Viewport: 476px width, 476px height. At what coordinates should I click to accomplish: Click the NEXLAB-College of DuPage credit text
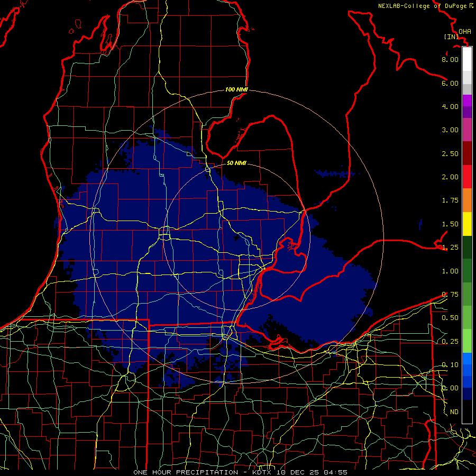coord(425,6)
